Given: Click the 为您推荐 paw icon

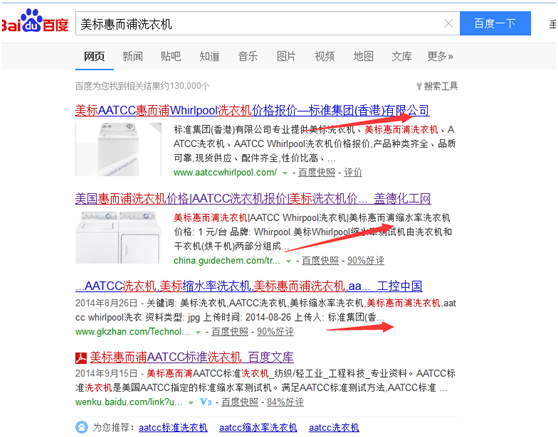Looking at the screenshot, I should coord(82,427).
